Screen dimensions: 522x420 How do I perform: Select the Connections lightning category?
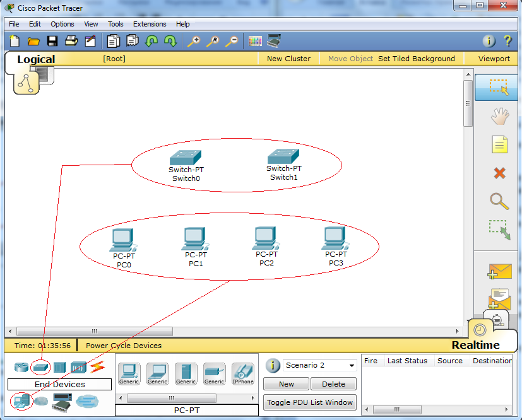[x=98, y=367]
